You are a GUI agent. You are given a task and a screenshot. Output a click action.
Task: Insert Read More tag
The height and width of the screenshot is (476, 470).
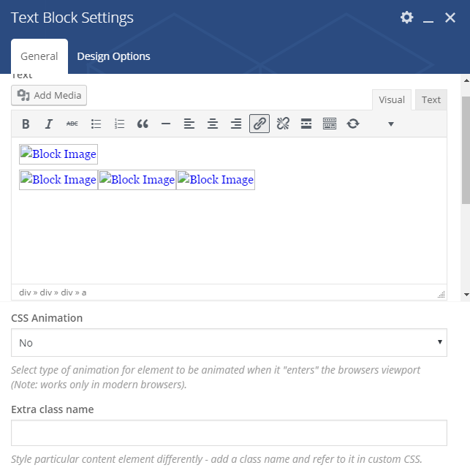click(x=306, y=124)
